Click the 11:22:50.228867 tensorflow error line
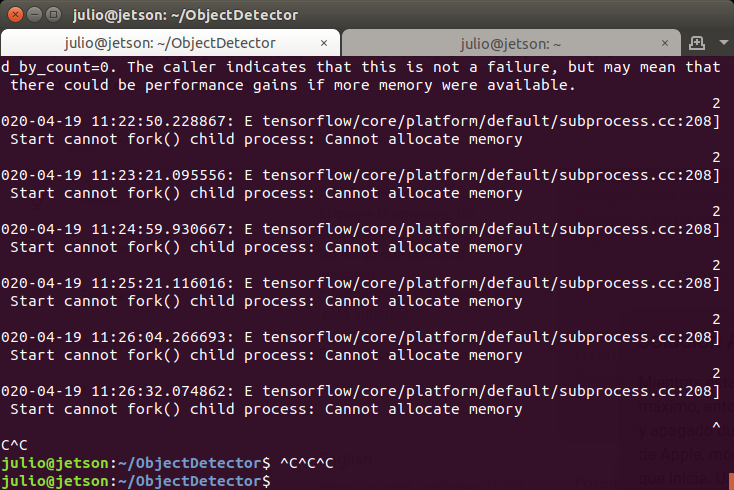This screenshot has height=490, width=734. pos(360,121)
